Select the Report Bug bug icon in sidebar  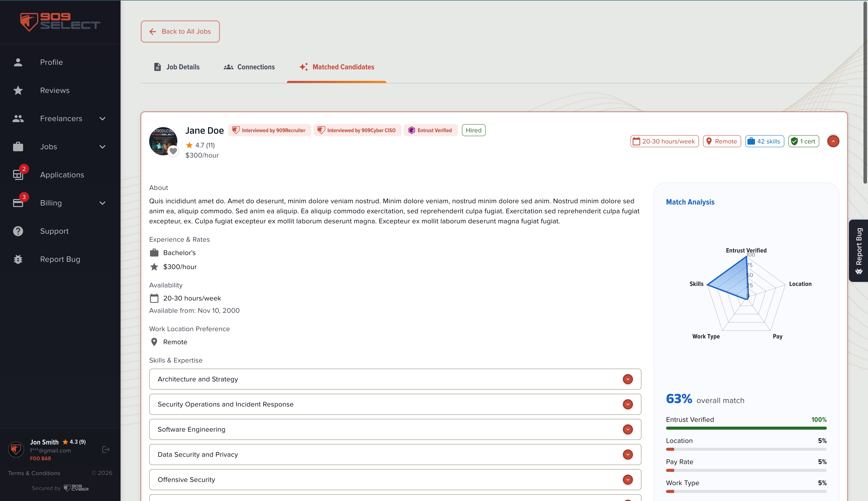18,259
